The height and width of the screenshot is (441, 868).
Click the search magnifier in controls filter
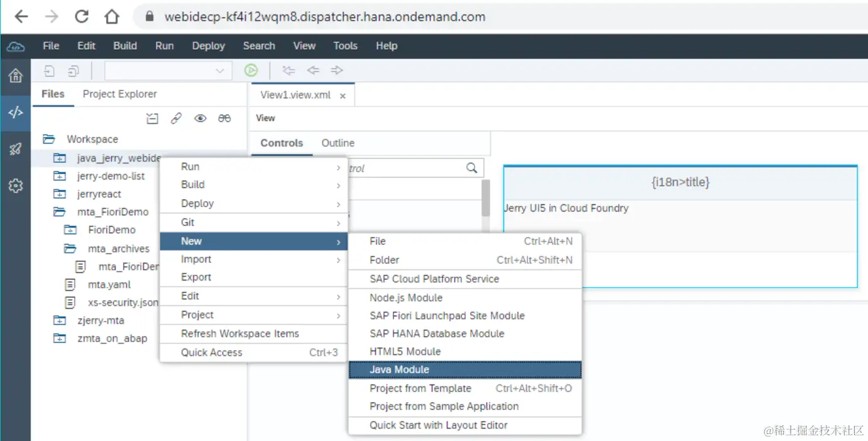coord(471,168)
